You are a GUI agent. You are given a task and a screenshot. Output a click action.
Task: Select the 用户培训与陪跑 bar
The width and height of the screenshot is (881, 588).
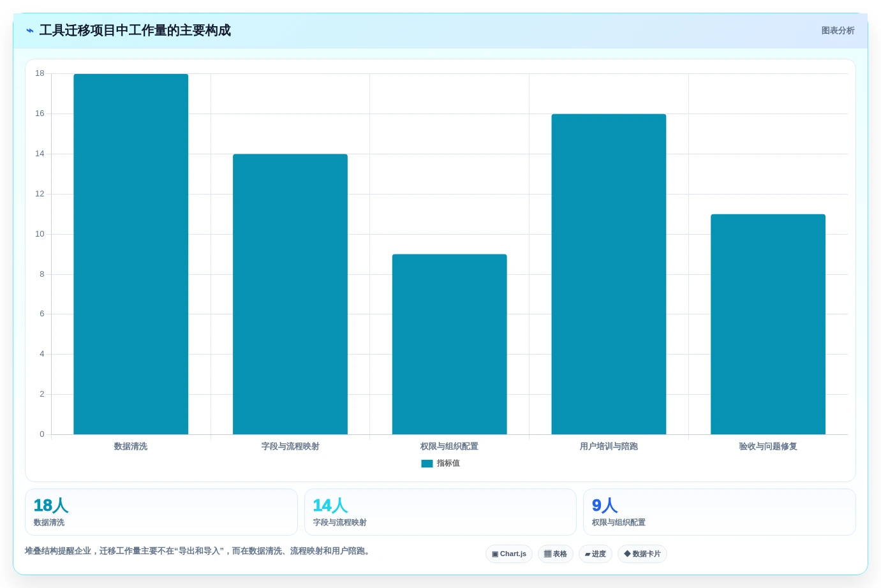pos(609,274)
